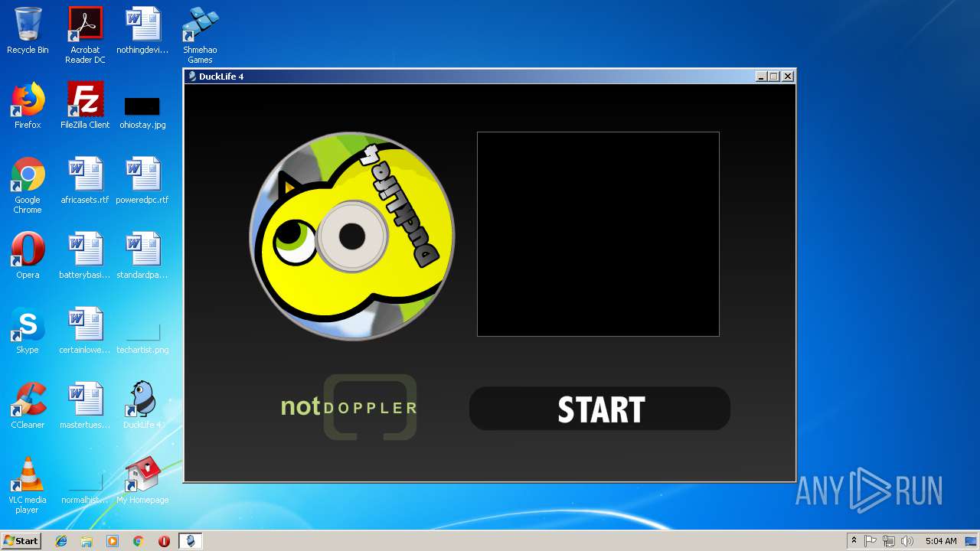Click the DuckLife 4 disc image
The height and width of the screenshot is (551, 980).
tap(352, 236)
